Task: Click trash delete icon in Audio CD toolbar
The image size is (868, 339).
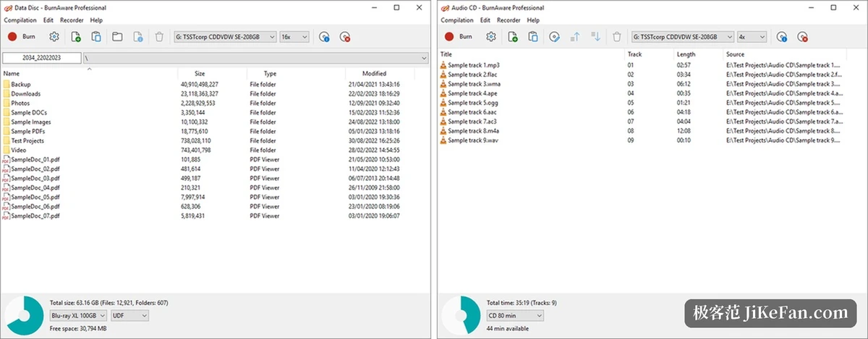Action: 616,36
